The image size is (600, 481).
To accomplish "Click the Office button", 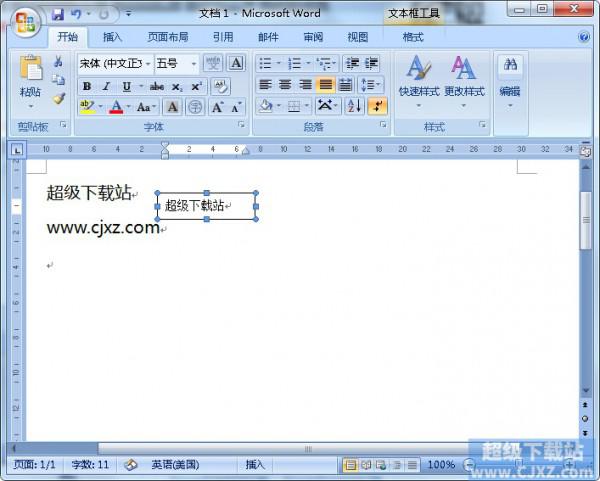I will (x=25, y=21).
